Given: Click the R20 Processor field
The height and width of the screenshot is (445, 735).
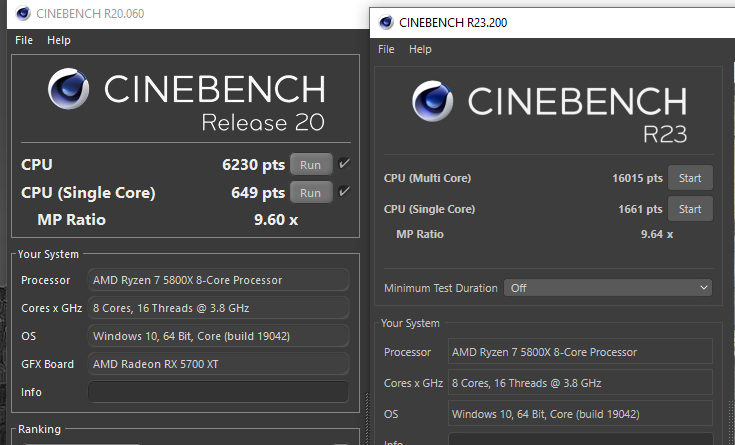Looking at the screenshot, I should tap(218, 280).
